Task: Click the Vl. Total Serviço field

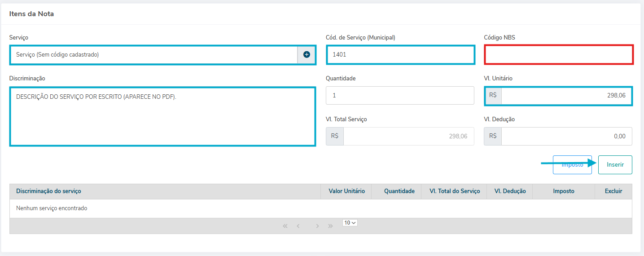Action: (x=408, y=137)
